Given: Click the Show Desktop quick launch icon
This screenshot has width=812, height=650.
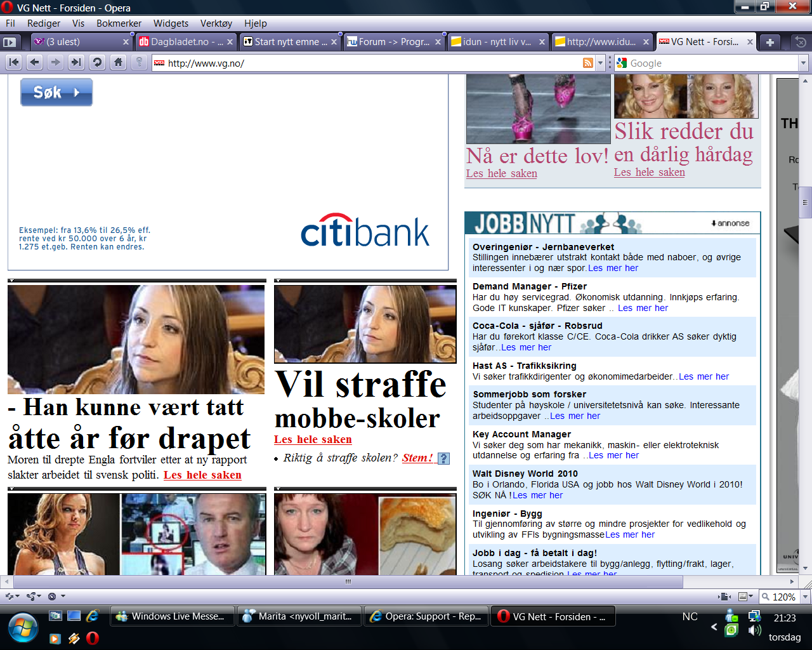Looking at the screenshot, I should coord(74,616).
